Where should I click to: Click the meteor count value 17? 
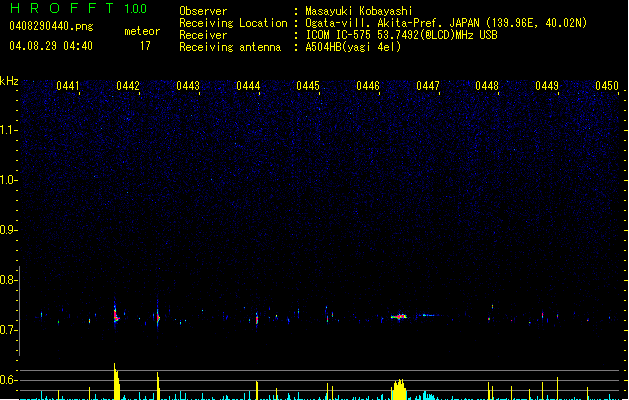click(145, 46)
